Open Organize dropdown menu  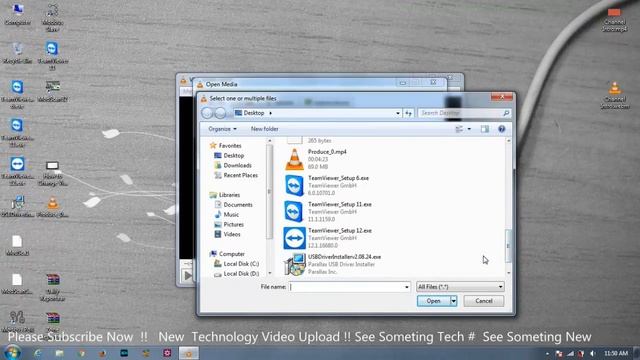pyautogui.click(x=222, y=129)
